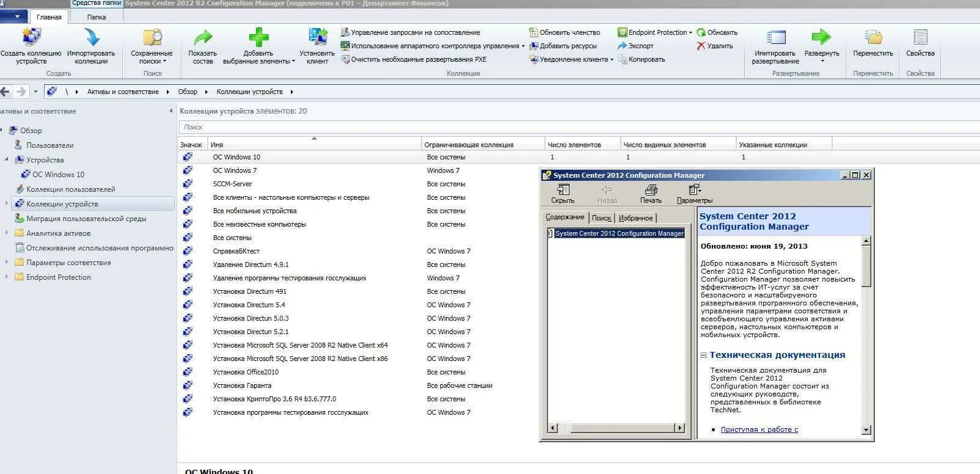Collapse Техническая документация section
980x474 pixels.
point(703,355)
